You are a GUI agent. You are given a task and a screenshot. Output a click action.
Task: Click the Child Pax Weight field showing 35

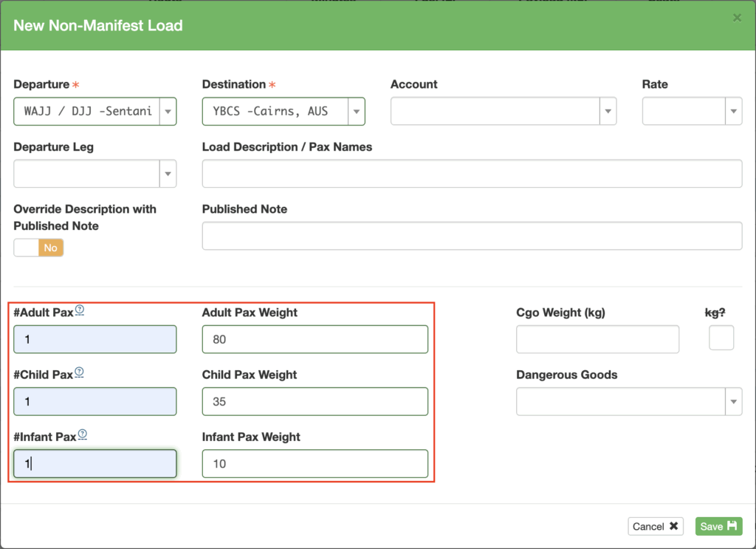click(315, 401)
